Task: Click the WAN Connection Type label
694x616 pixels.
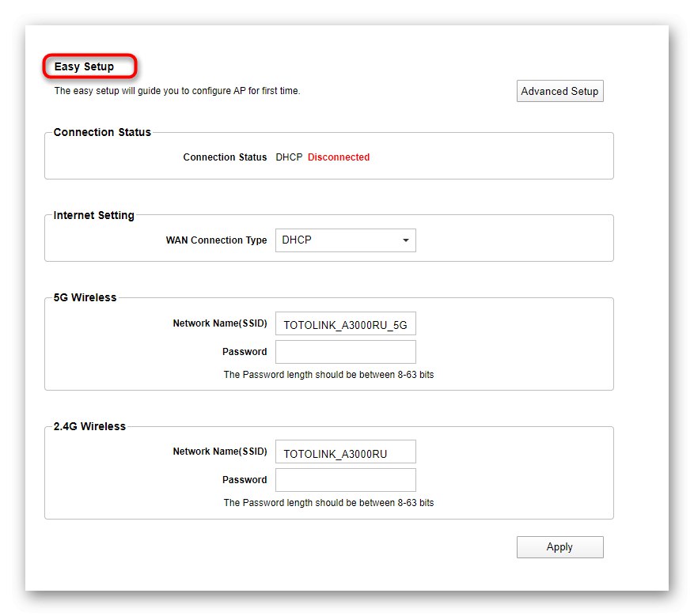Action: tap(217, 240)
